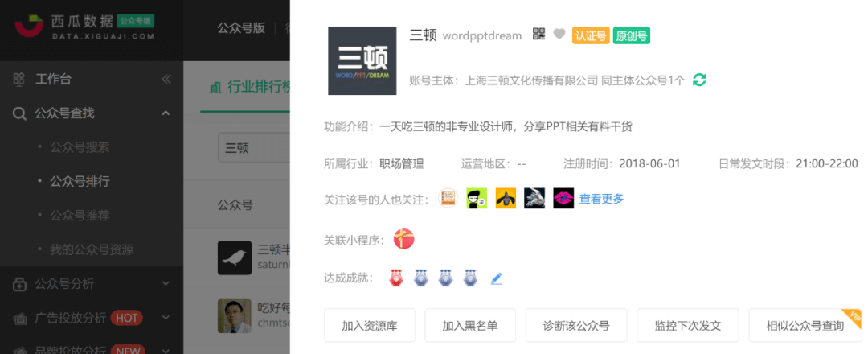
Task: Collapse the 公众号查找 menu section
Action: 166,113
